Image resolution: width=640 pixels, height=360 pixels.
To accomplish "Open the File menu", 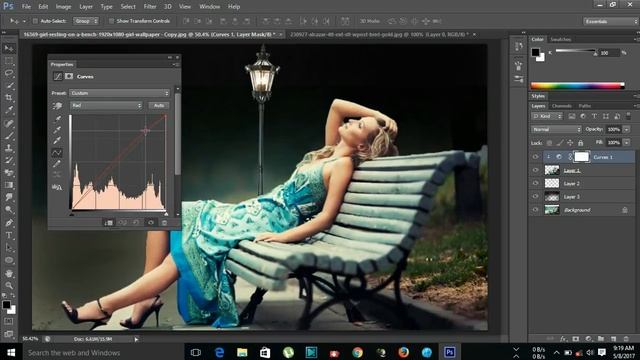I will click(26, 7).
